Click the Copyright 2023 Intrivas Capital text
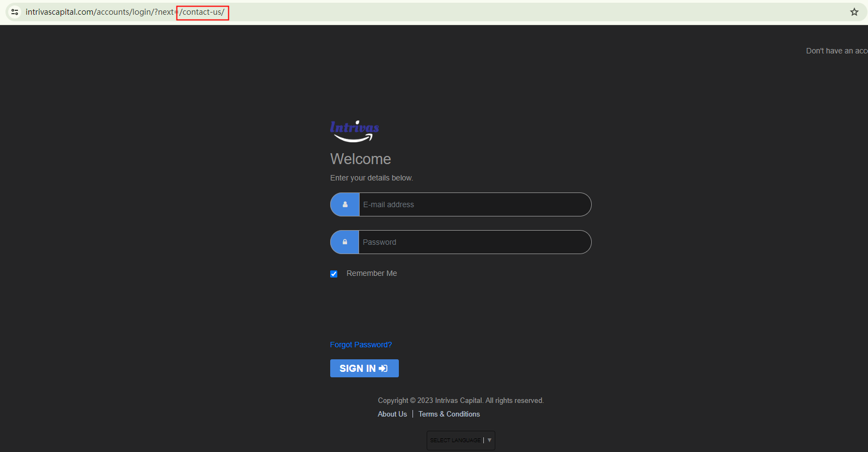 pyautogui.click(x=461, y=401)
